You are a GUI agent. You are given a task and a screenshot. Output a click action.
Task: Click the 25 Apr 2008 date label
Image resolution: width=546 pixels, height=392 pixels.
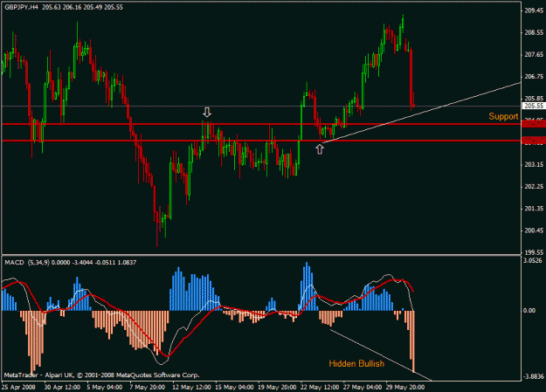click(19, 387)
